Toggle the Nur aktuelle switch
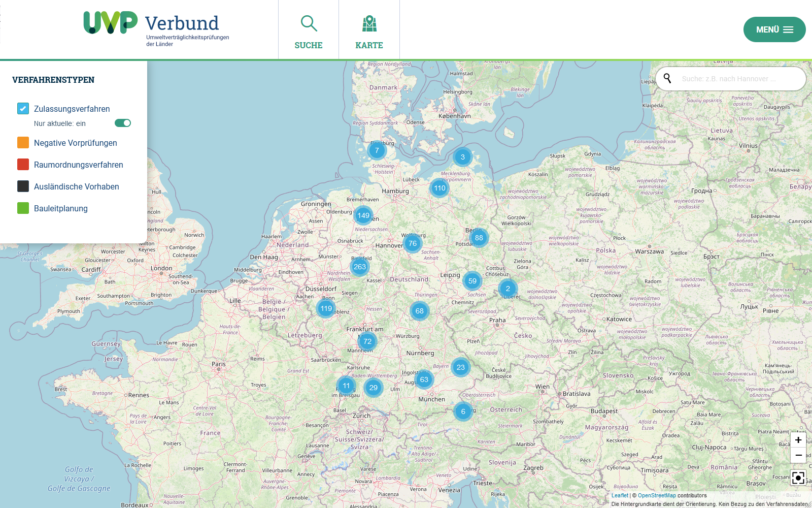 click(123, 123)
